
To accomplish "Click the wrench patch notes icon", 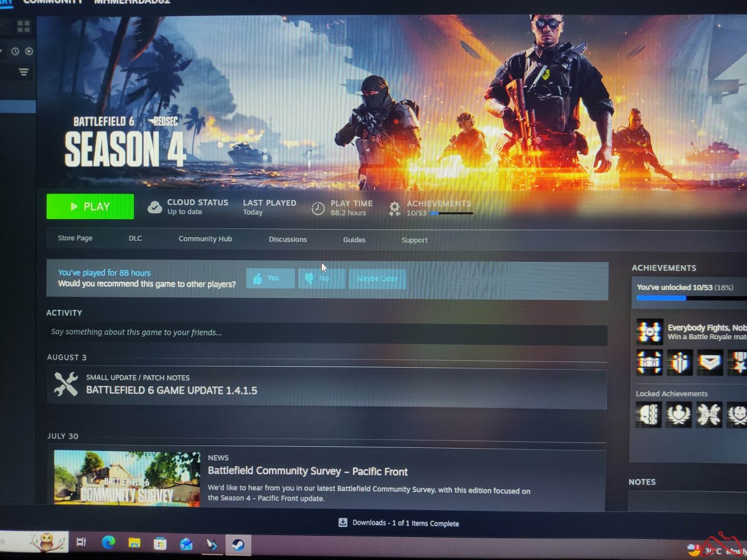I will point(66,384).
